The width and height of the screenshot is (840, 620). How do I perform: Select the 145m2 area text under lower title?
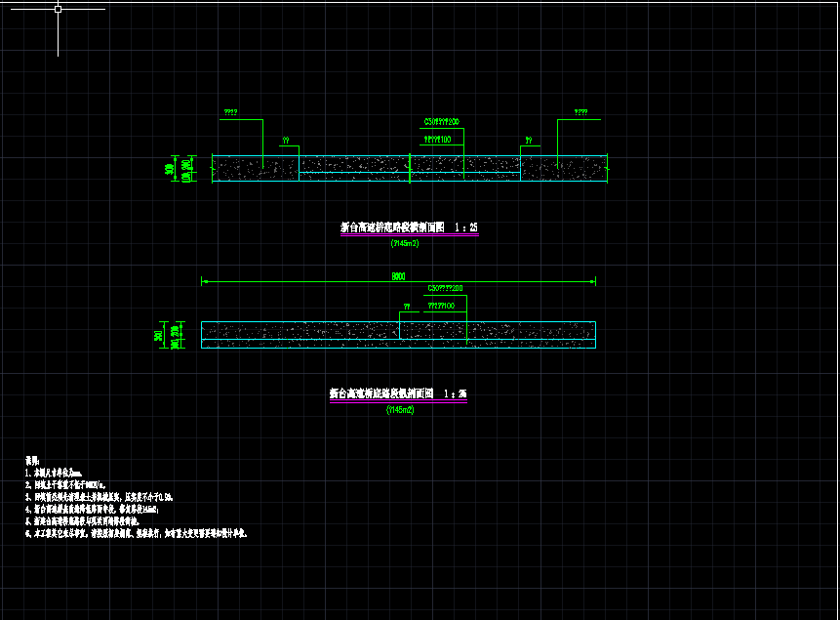point(400,410)
